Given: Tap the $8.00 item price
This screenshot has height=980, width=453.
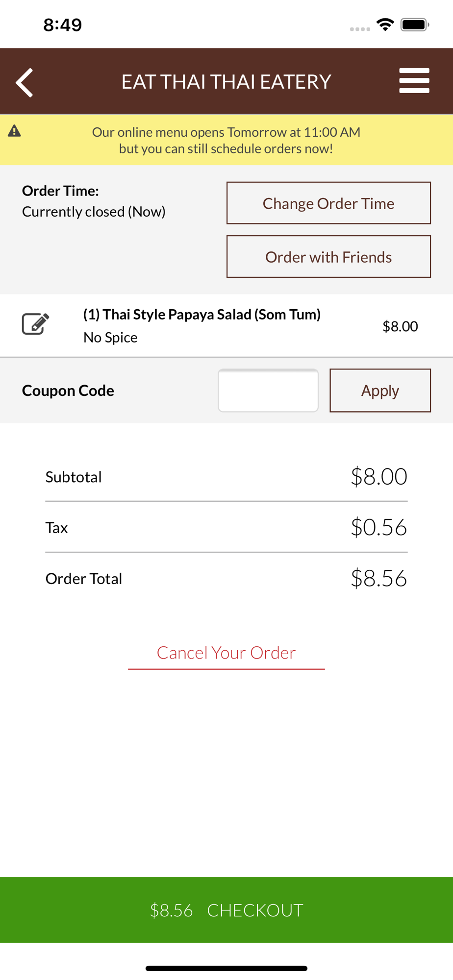Looking at the screenshot, I should [400, 326].
